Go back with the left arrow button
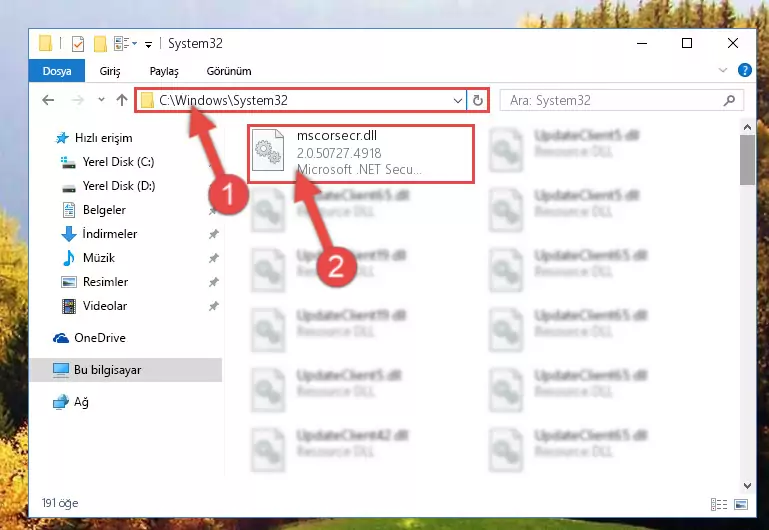This screenshot has height=530, width=769. click(x=48, y=100)
